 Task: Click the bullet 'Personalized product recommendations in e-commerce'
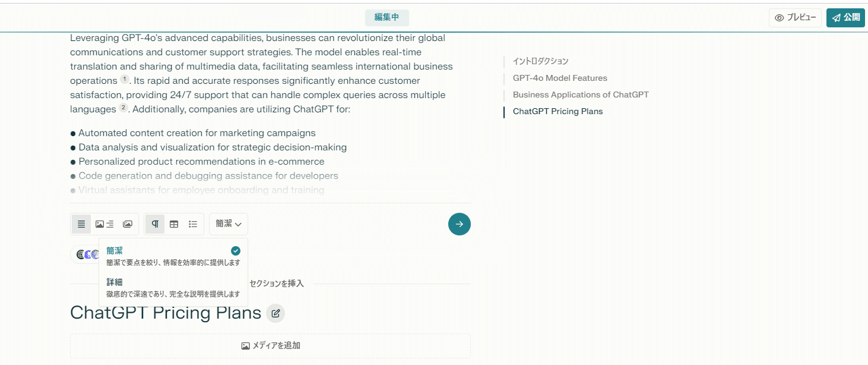click(x=197, y=162)
